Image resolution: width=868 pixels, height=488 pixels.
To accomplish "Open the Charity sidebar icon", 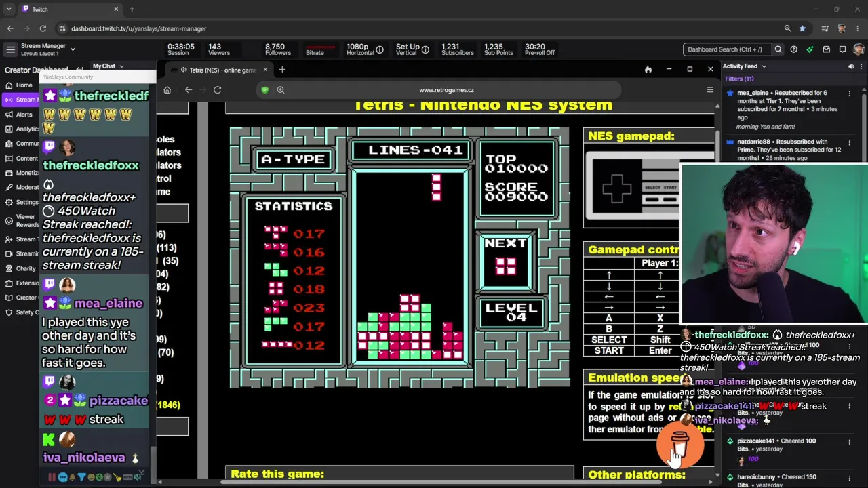I will tap(9, 268).
